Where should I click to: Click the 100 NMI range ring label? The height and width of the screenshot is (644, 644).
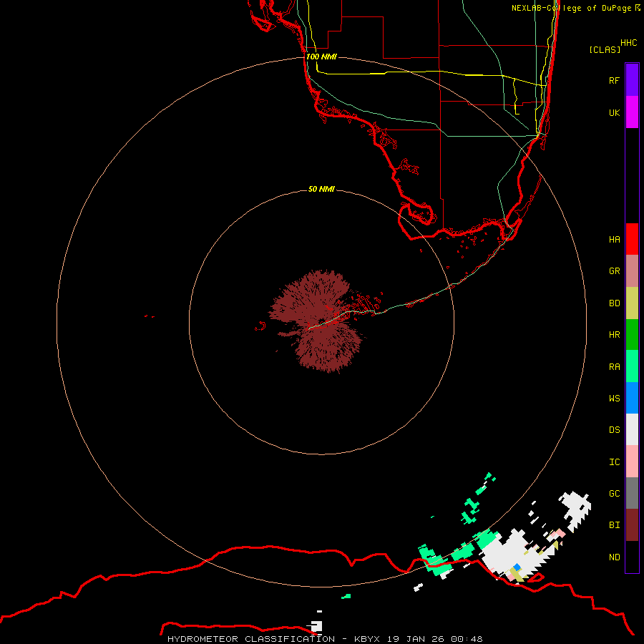pos(321,57)
